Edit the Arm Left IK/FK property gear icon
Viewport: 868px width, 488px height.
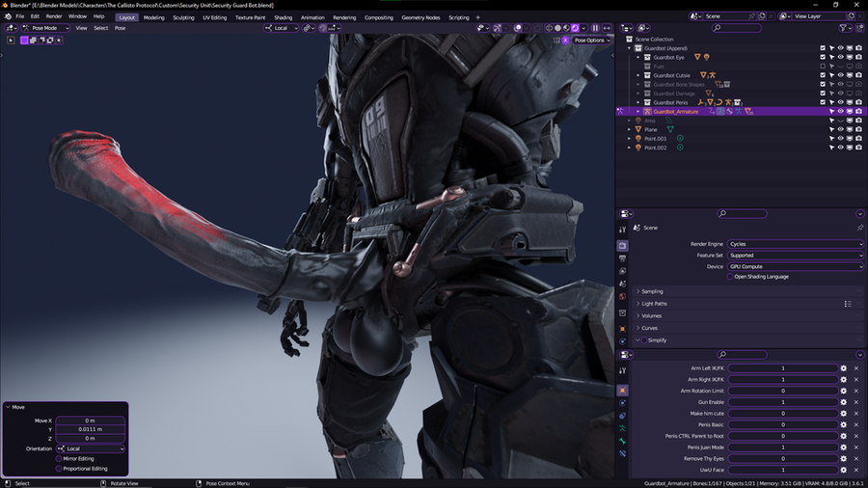[844, 368]
